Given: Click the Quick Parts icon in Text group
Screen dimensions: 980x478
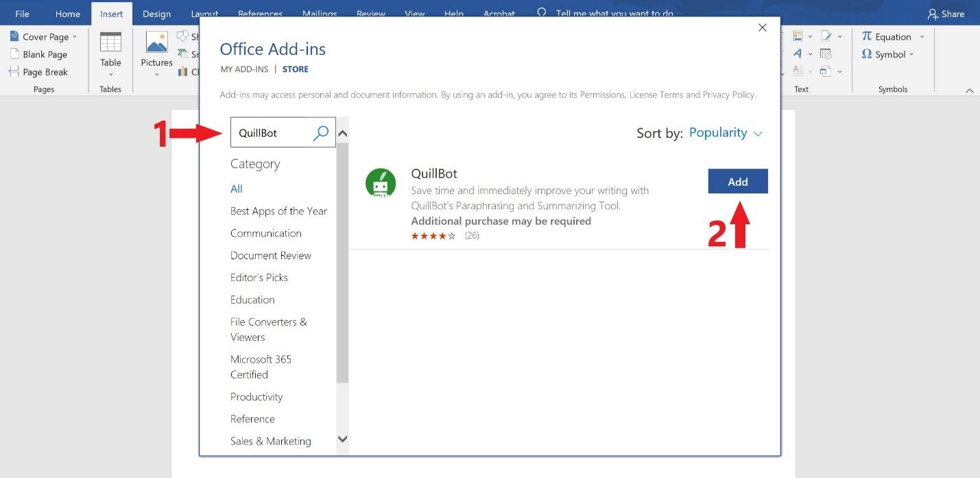Looking at the screenshot, I should (798, 36).
